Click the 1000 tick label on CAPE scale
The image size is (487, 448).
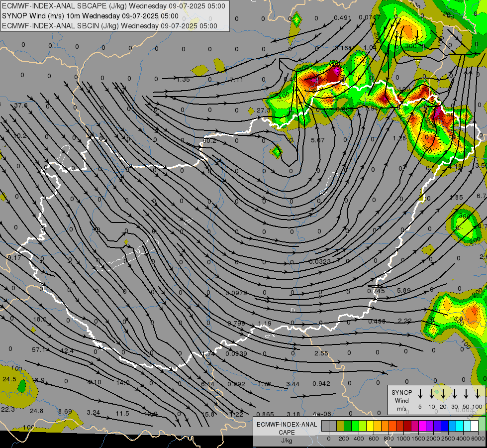click(x=403, y=439)
